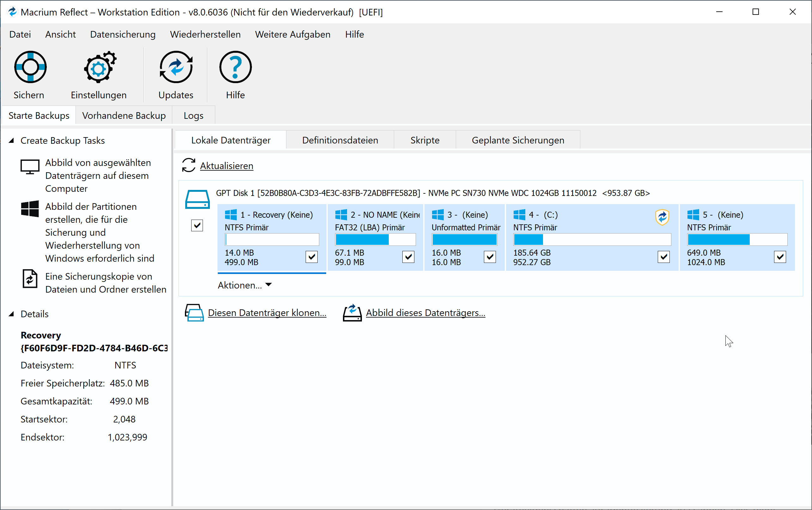This screenshot has width=812, height=510.
Task: Check for Updates using the toolbar icon
Action: tap(176, 67)
